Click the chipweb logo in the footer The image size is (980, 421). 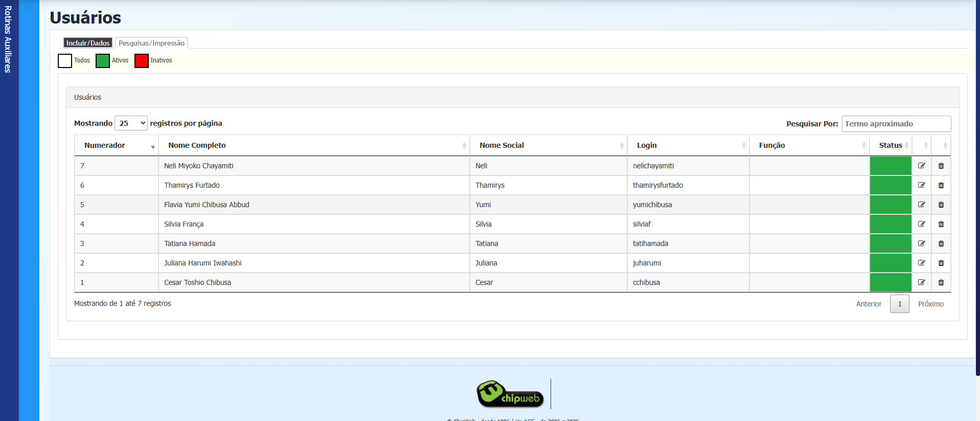click(510, 394)
